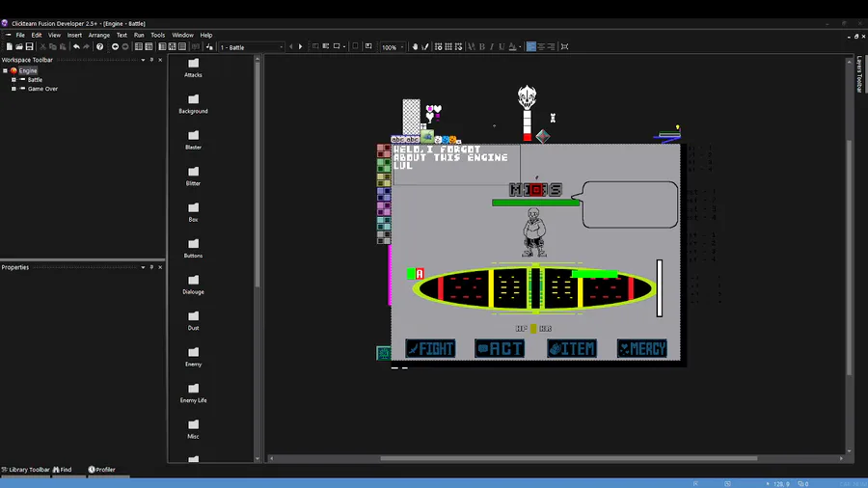The width and height of the screenshot is (868, 488).
Task: Select the Sans character sprite
Action: coord(534,232)
